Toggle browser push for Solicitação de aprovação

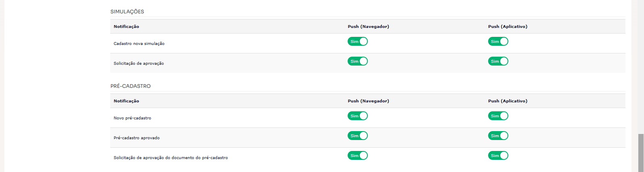pyautogui.click(x=357, y=61)
